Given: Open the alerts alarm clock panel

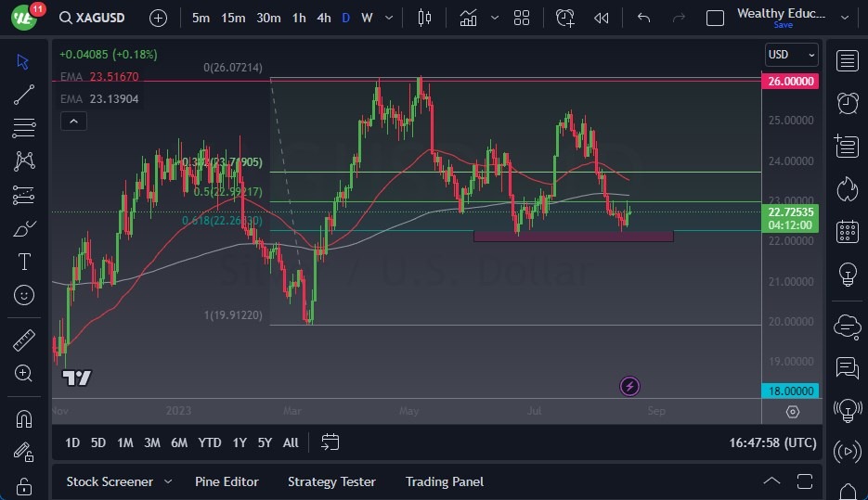Looking at the screenshot, I should click(847, 103).
